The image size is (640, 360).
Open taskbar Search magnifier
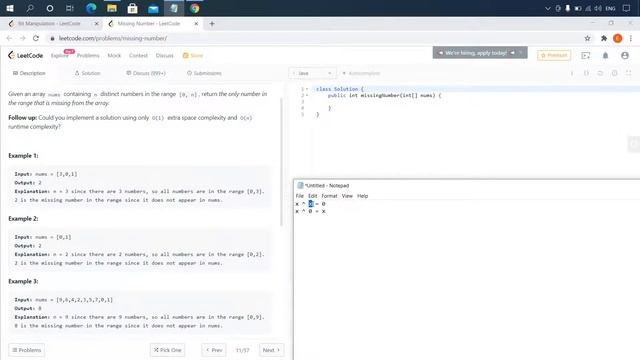click(30, 8)
